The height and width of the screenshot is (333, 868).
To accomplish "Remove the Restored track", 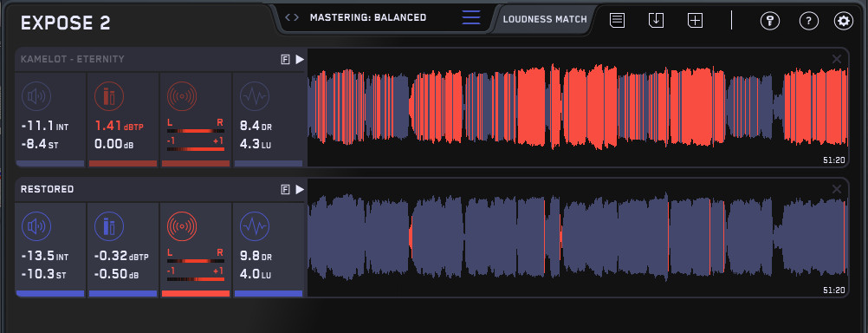I will (837, 190).
